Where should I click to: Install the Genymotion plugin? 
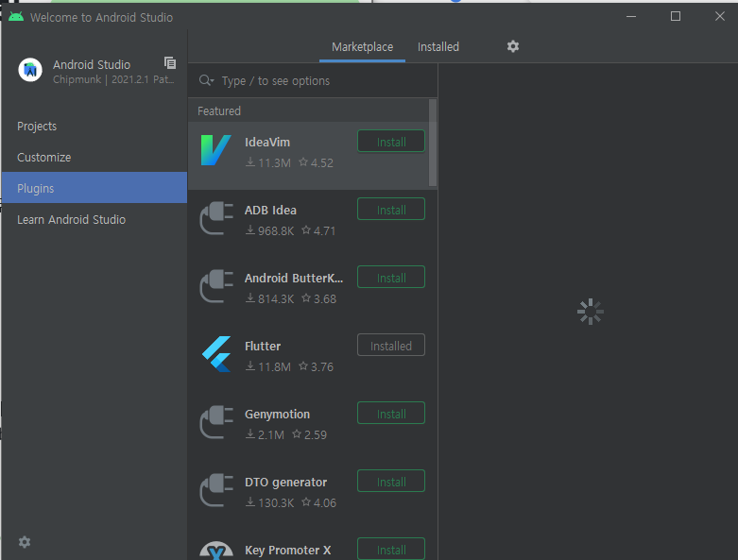391,414
